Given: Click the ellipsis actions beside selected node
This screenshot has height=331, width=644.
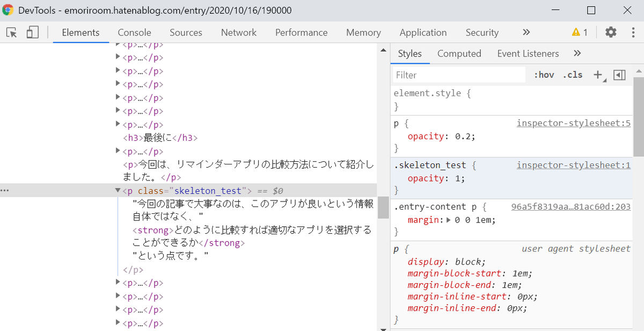Looking at the screenshot, I should point(5,190).
